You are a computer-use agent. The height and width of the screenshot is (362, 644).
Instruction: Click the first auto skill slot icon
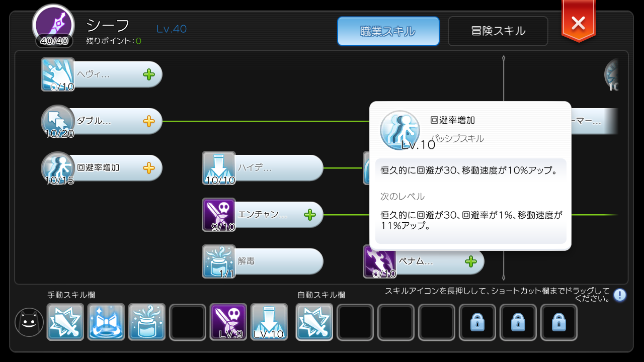314,322
